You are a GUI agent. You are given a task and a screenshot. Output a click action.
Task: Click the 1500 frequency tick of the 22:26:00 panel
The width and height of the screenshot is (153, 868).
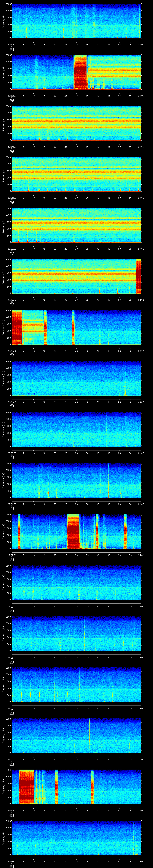8,222
